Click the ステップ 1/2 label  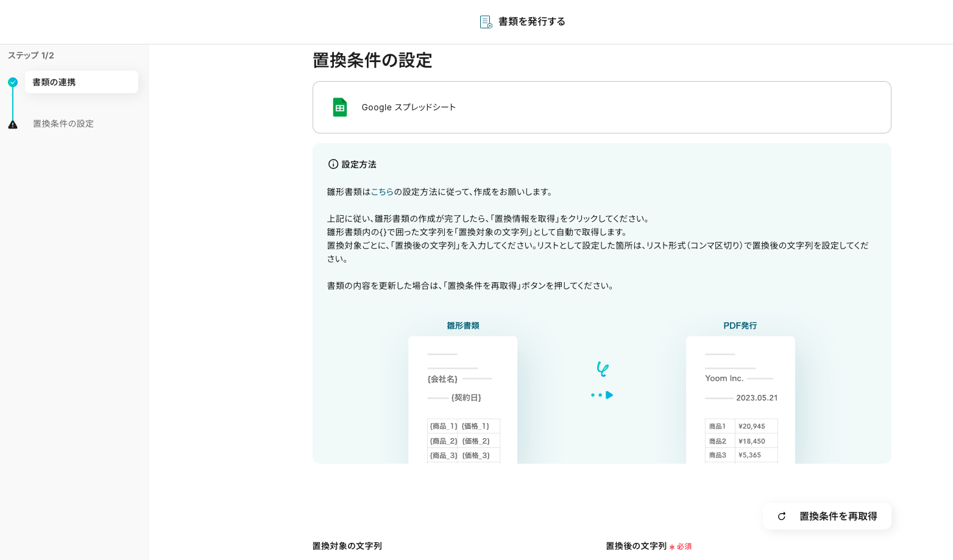tap(31, 55)
